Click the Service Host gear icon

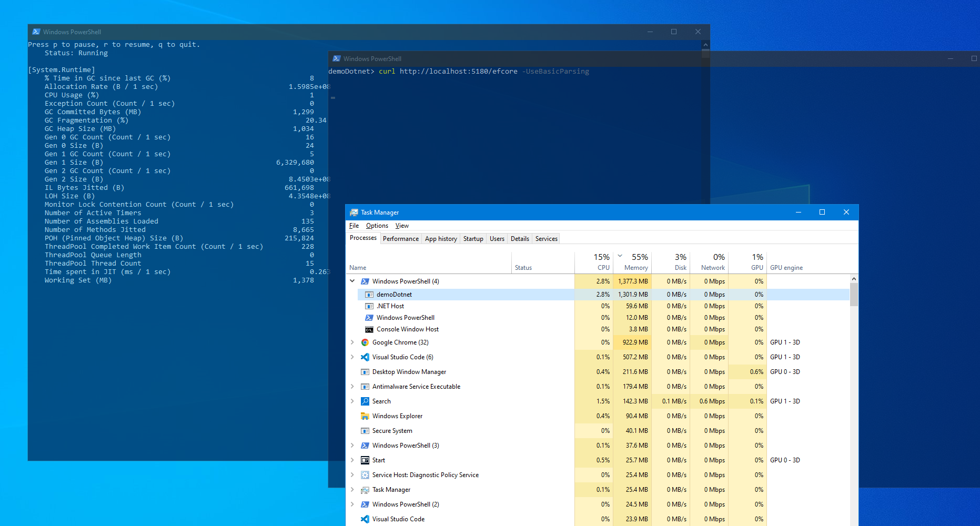pos(365,475)
